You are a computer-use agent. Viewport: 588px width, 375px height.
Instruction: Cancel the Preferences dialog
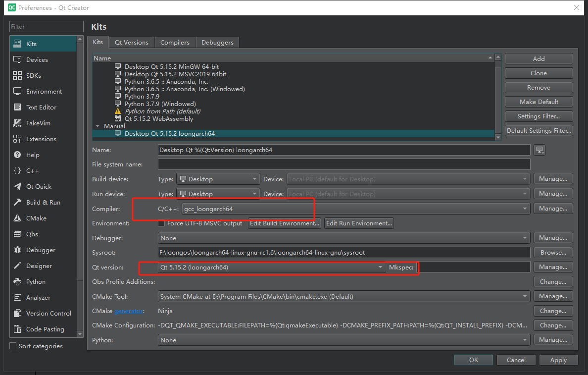tap(516, 360)
